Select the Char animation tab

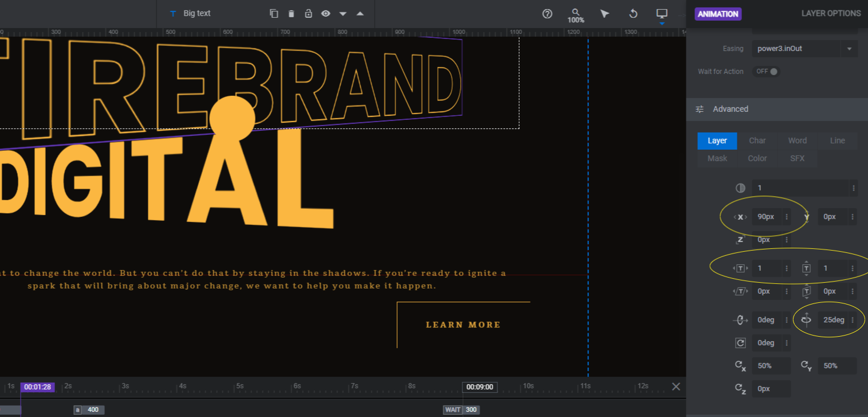[x=757, y=141]
